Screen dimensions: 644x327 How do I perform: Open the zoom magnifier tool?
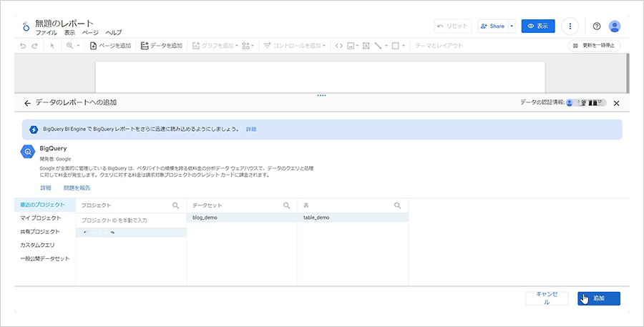[x=69, y=46]
